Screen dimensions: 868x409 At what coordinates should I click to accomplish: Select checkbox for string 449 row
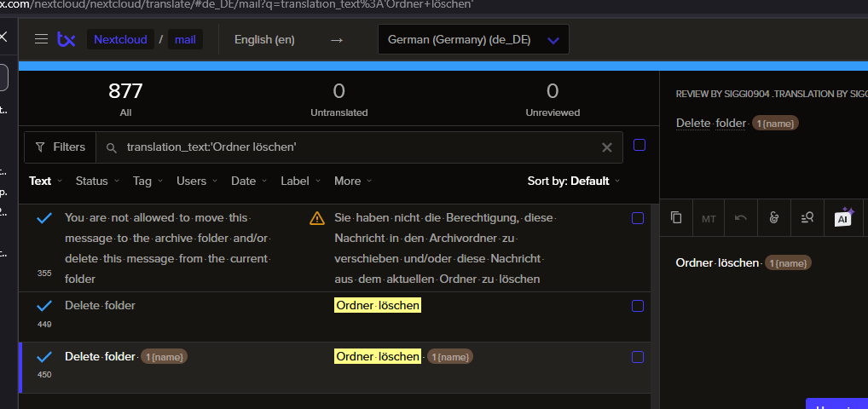(x=638, y=306)
